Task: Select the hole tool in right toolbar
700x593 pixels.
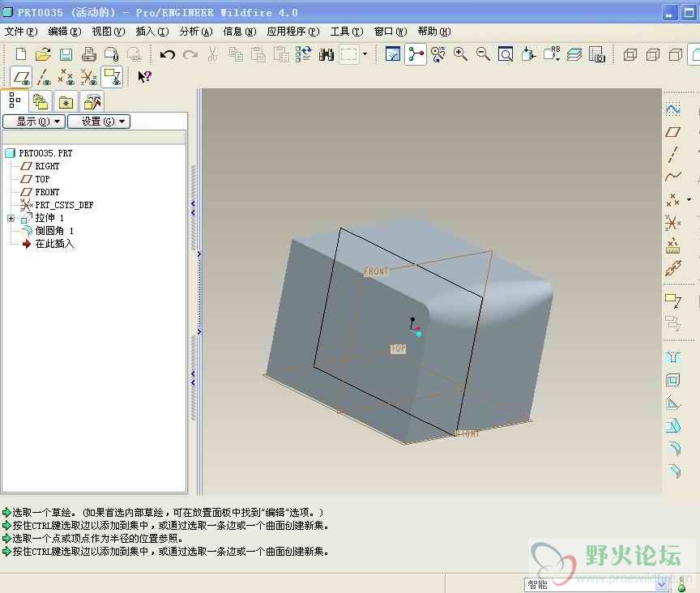Action: coord(672,357)
